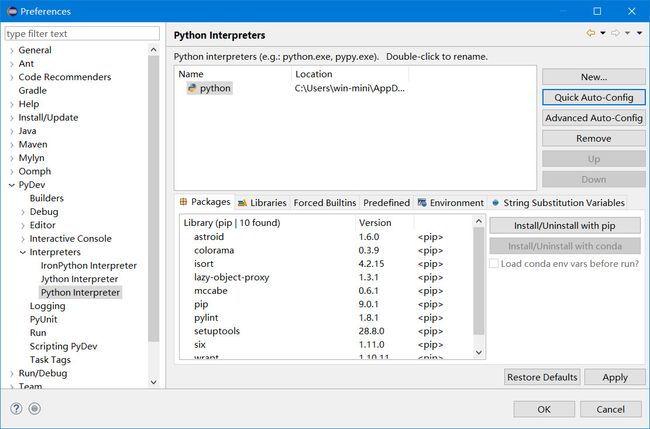The height and width of the screenshot is (429, 650).
Task: Open the view menu triangle at top right
Action: (x=640, y=33)
